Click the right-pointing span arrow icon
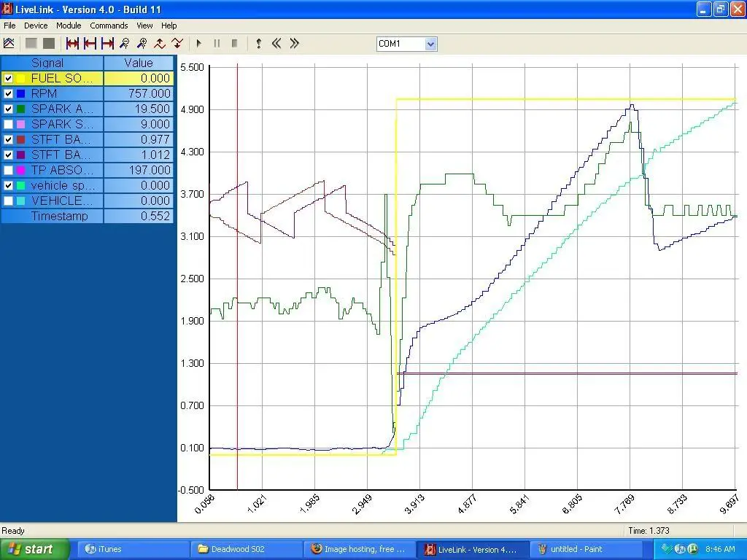Screen dimensions: 747x560 click(108, 44)
